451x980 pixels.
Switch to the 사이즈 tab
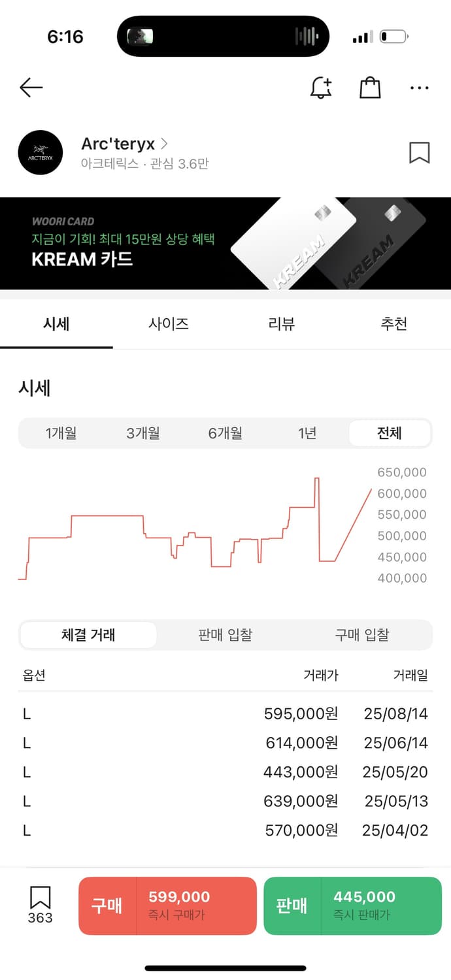(169, 324)
